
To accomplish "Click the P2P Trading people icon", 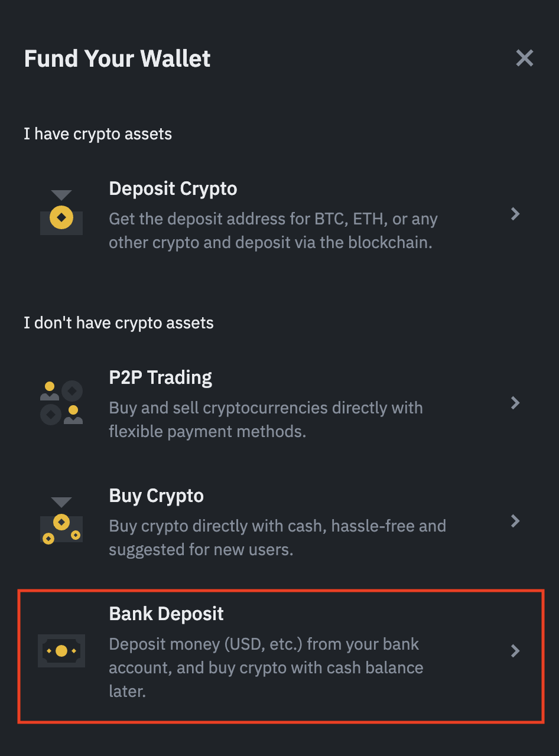I will point(61,402).
